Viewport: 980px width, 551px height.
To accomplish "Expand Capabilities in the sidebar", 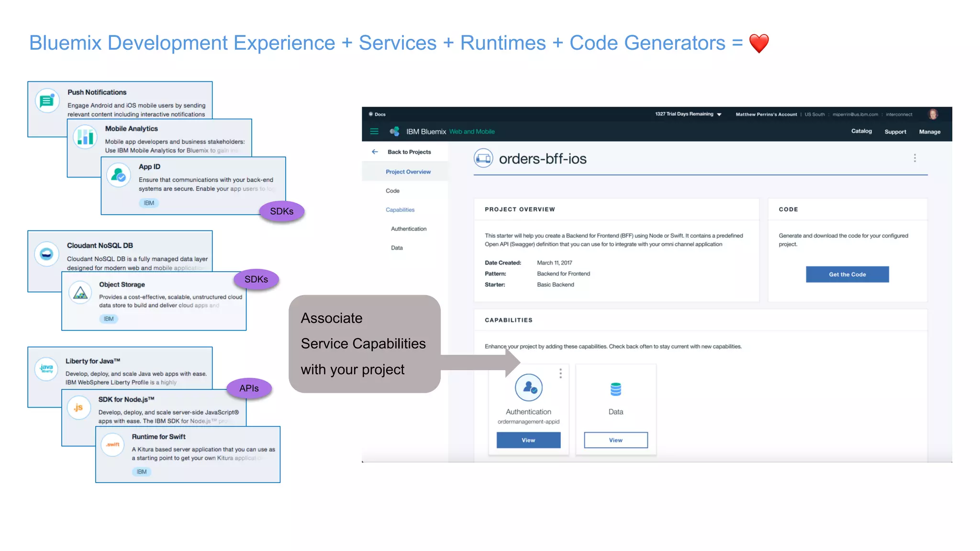I will [x=400, y=210].
